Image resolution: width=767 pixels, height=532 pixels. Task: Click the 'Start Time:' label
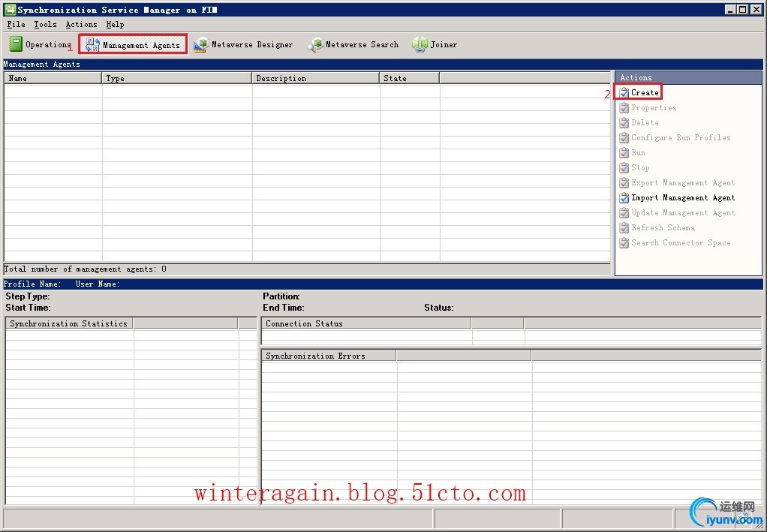point(28,308)
